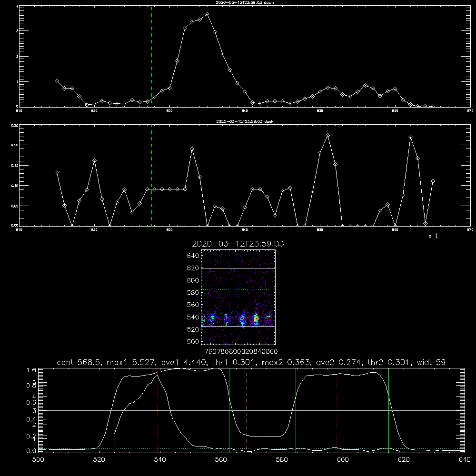Click heatmap y-axis label 520

tap(193, 329)
